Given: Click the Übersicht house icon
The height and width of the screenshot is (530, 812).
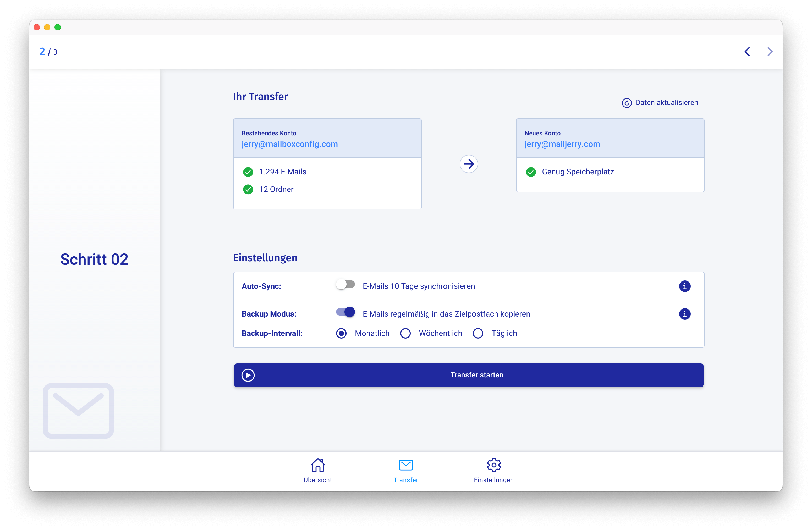Looking at the screenshot, I should click(x=318, y=465).
